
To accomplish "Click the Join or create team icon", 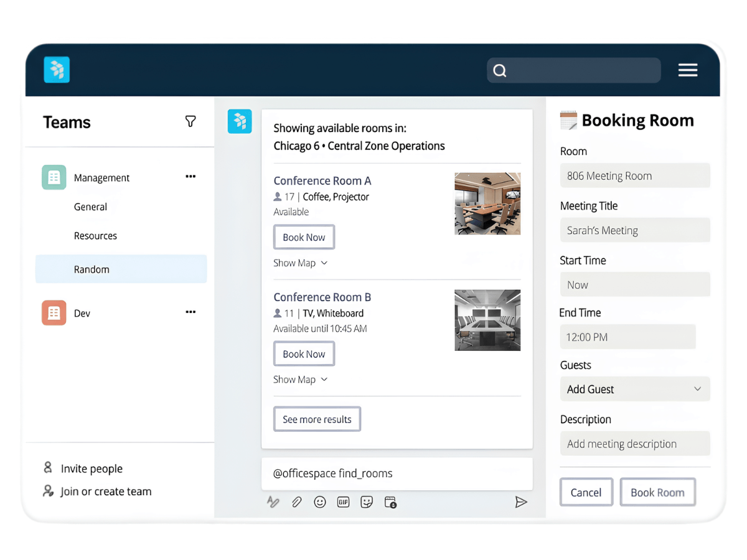I will 48,491.
